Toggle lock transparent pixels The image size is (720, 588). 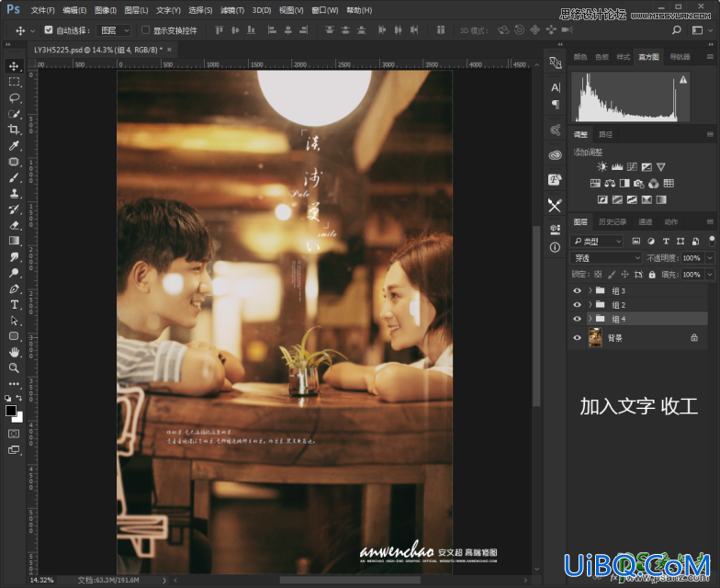(598, 274)
